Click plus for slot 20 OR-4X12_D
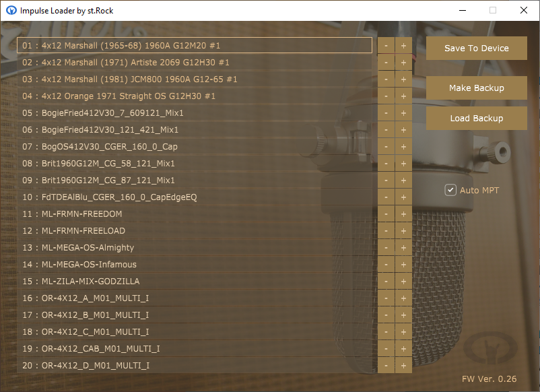Viewport: 540px width, 392px height. 403,366
